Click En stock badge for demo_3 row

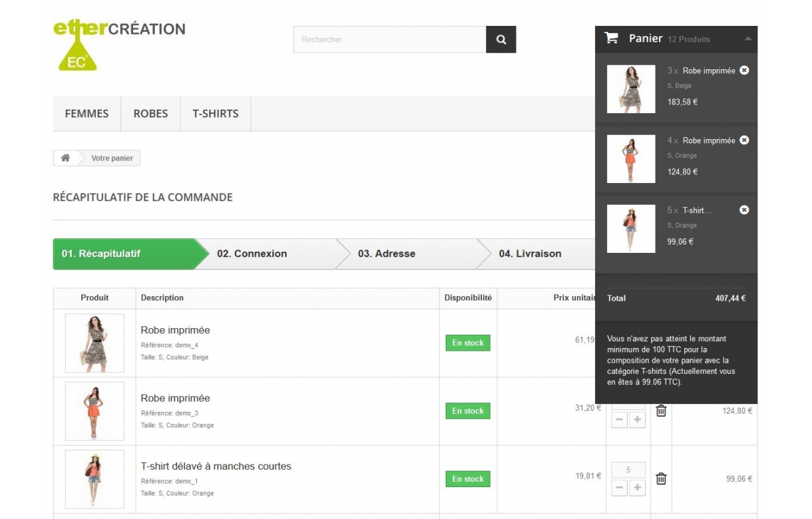(x=468, y=411)
